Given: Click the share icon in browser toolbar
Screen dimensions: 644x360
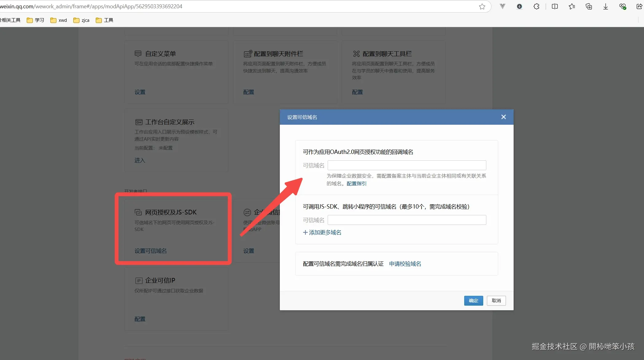Looking at the screenshot, I should coord(639,6).
